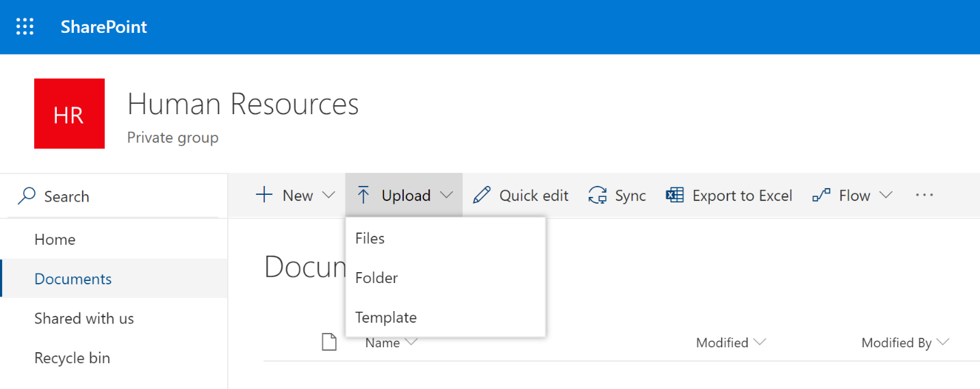The image size is (980, 389).
Task: Click the Sync toolbar label
Action: [630, 196]
